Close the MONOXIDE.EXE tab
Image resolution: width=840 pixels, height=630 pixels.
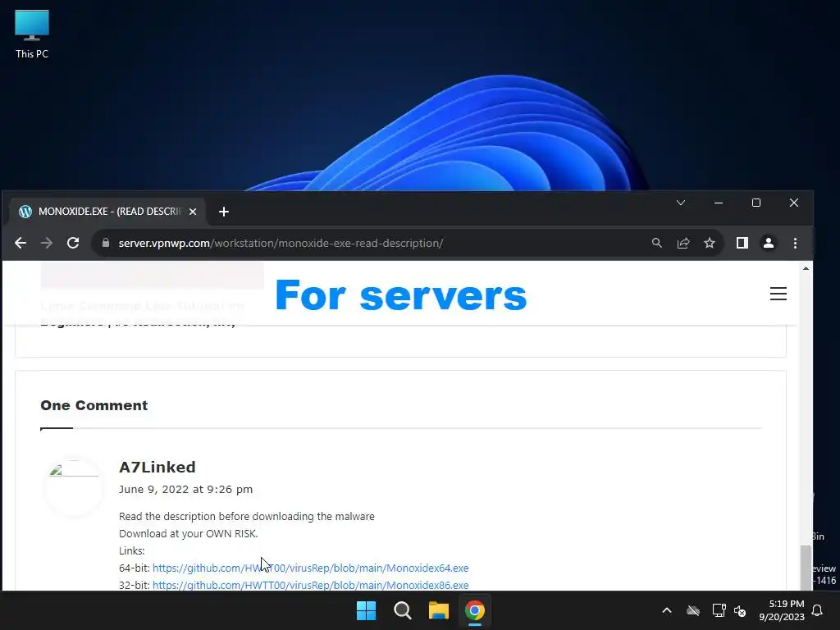[193, 212]
